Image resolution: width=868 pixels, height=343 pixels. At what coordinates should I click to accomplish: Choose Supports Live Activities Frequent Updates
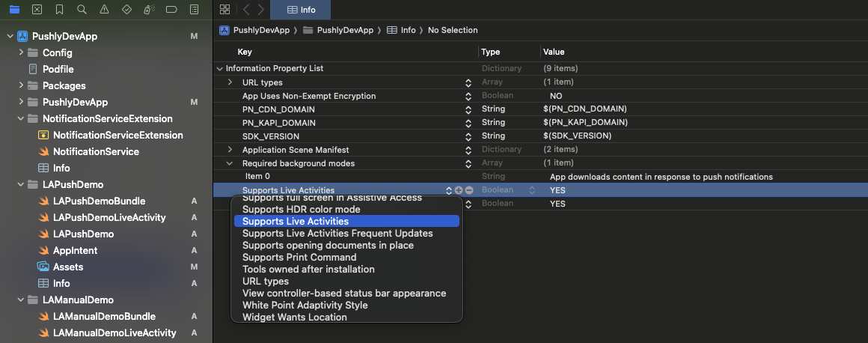click(x=337, y=234)
